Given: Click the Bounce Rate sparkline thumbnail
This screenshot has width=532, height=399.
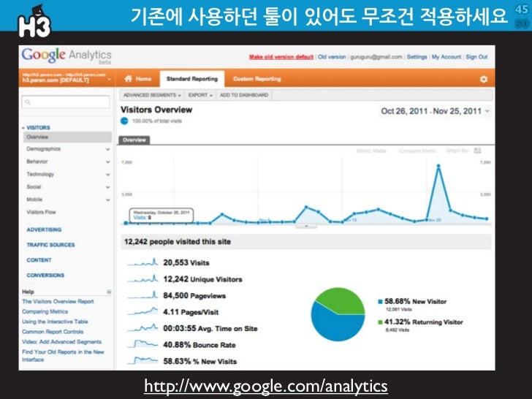Looking at the screenshot, I should click(142, 344).
